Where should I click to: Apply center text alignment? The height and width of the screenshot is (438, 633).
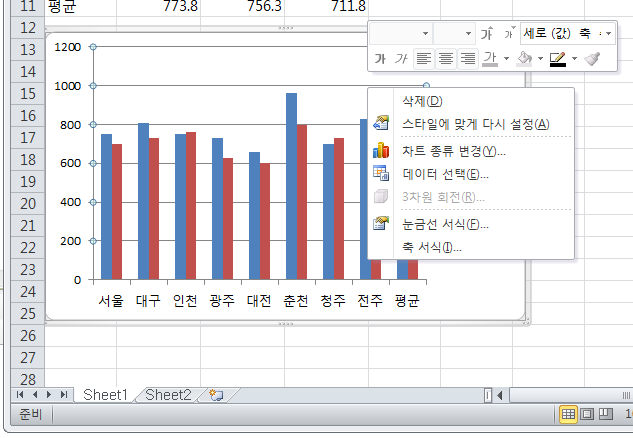[445, 59]
